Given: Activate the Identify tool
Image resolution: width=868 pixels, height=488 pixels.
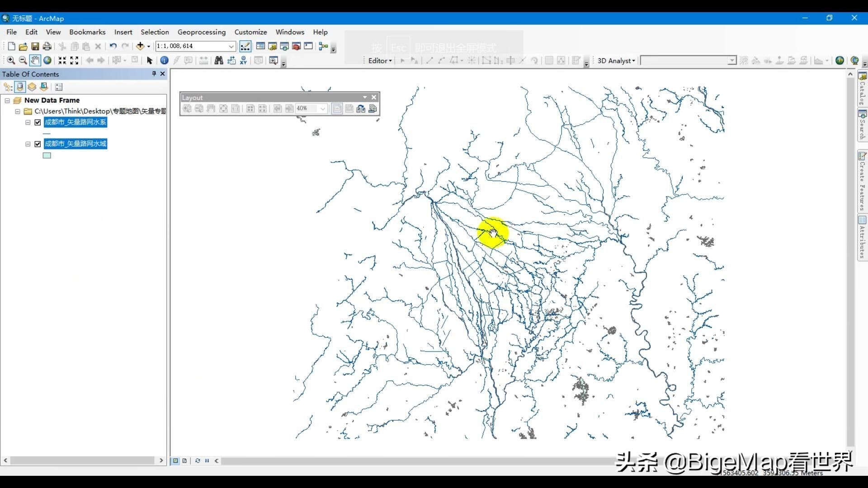Looking at the screenshot, I should 164,60.
